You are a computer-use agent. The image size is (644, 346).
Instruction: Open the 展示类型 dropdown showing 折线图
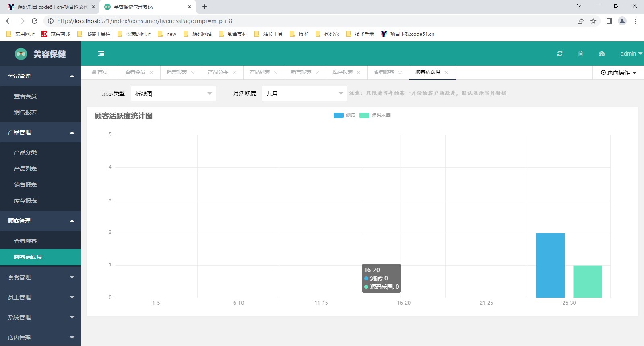pyautogui.click(x=173, y=93)
